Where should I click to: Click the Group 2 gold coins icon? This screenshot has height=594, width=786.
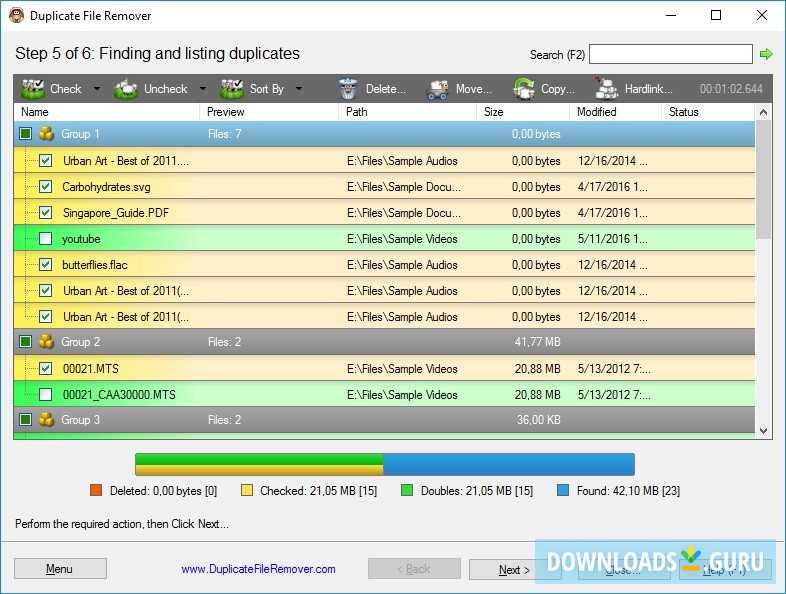click(x=46, y=341)
